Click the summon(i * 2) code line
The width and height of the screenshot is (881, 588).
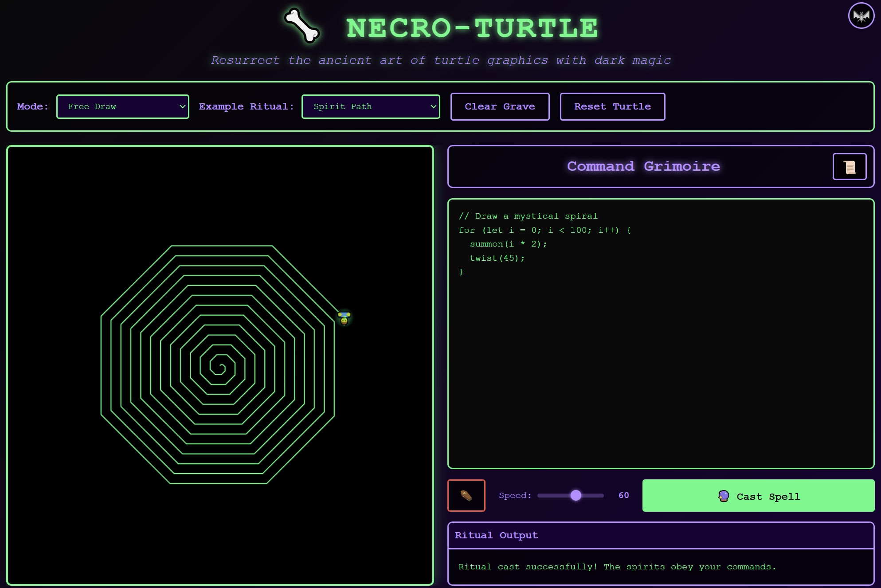point(508,244)
